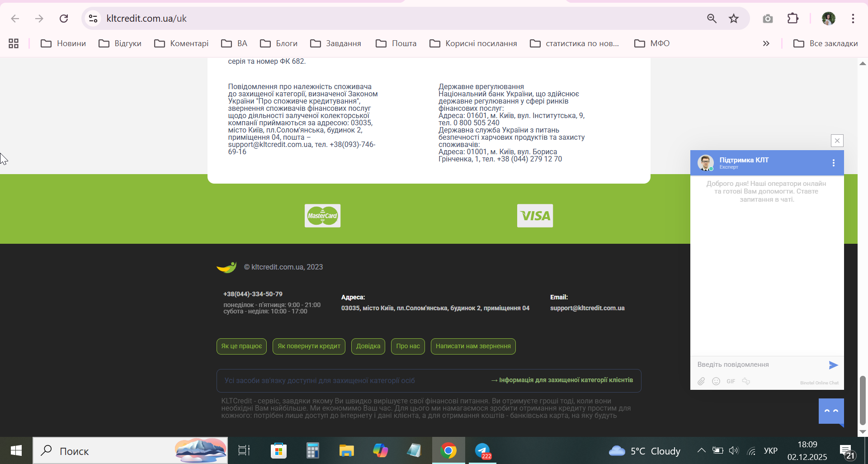Click the MasterCard logo
Screen dimensions: 868x464
pos(322,216)
